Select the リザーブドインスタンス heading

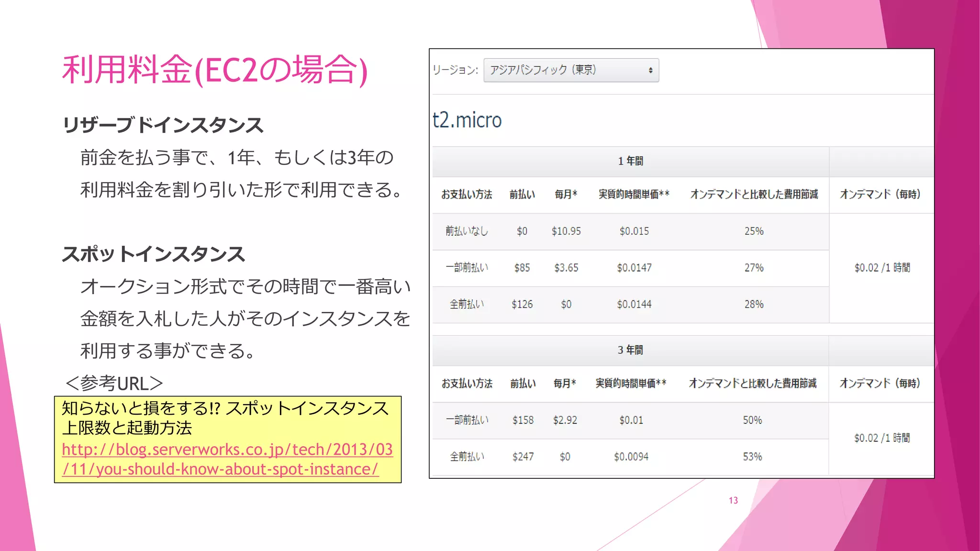coord(163,125)
